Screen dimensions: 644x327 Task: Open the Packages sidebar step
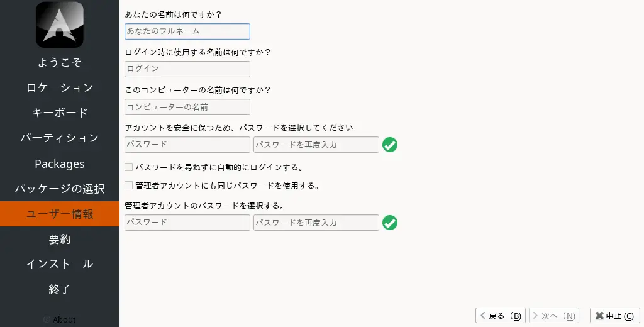60,163
